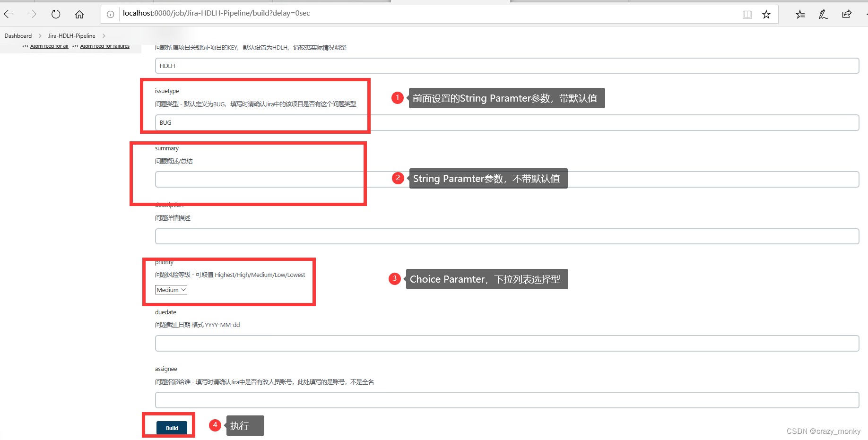The image size is (868, 440).
Task: Add this page to favorites star
Action: (766, 14)
